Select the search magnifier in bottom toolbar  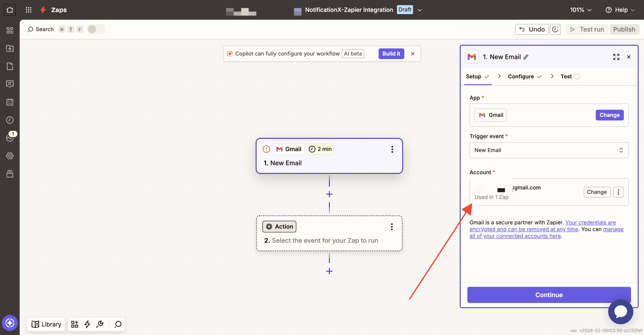[117, 324]
